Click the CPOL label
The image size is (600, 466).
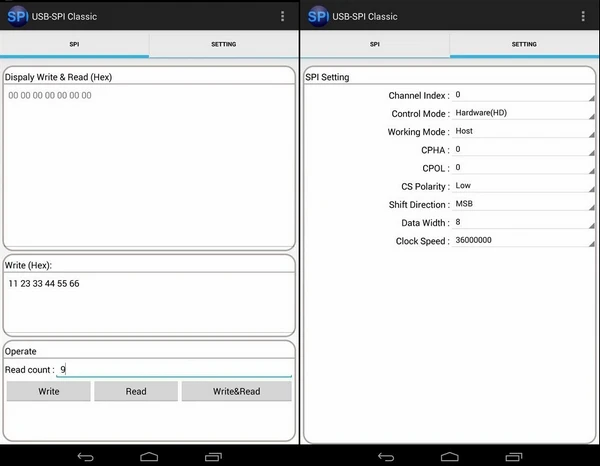coord(436,168)
